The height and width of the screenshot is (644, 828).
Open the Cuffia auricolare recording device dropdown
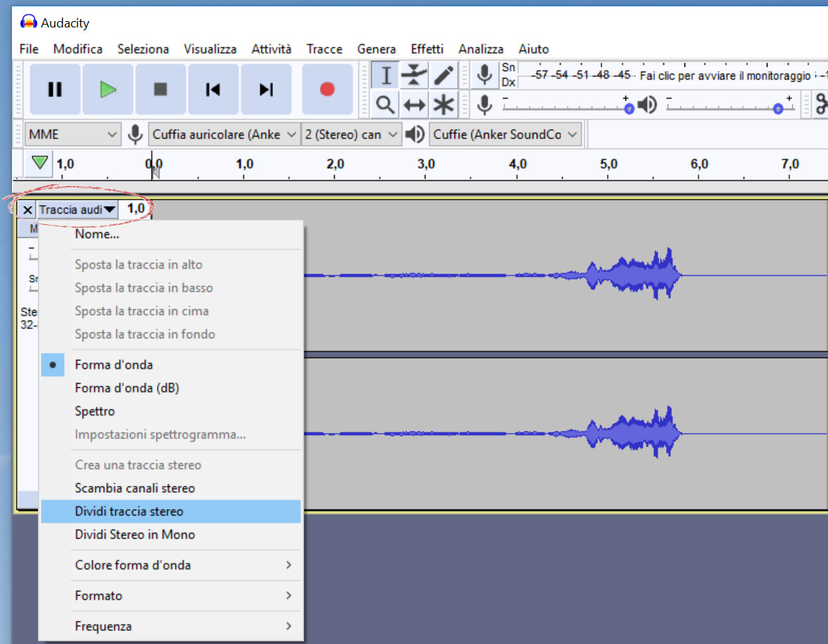(224, 134)
